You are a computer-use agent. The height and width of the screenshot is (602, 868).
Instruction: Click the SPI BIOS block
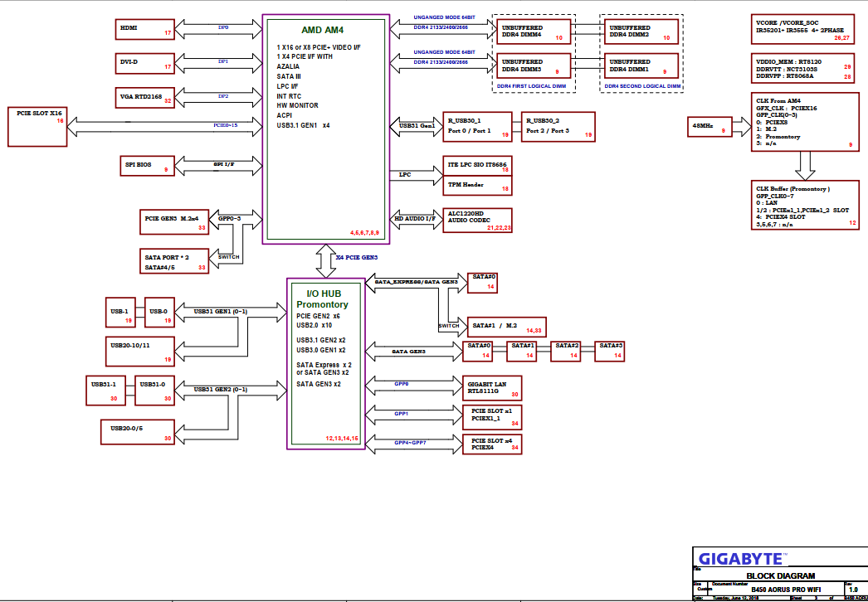(147, 166)
